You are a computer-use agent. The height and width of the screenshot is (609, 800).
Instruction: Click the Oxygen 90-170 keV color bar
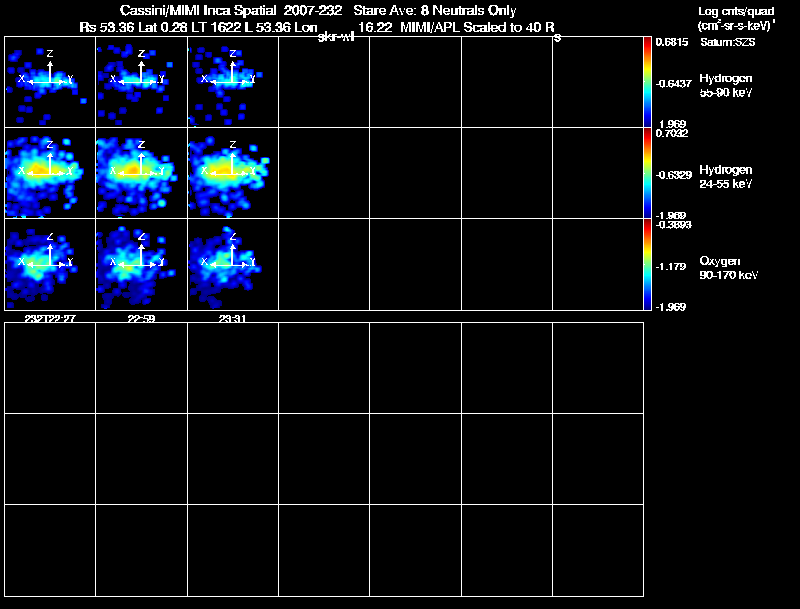coord(647,264)
